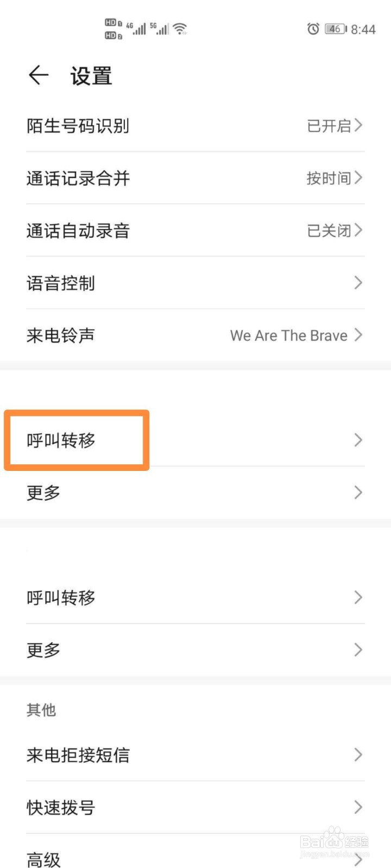Tap the 5G signal strength icon

pos(160,28)
